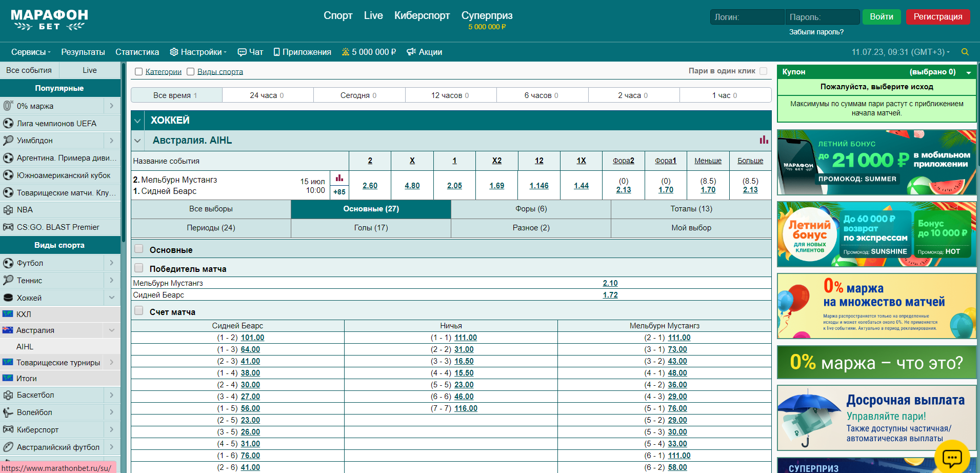Click the Волейбол player icon
The width and height of the screenshot is (980, 473).
coord(8,412)
